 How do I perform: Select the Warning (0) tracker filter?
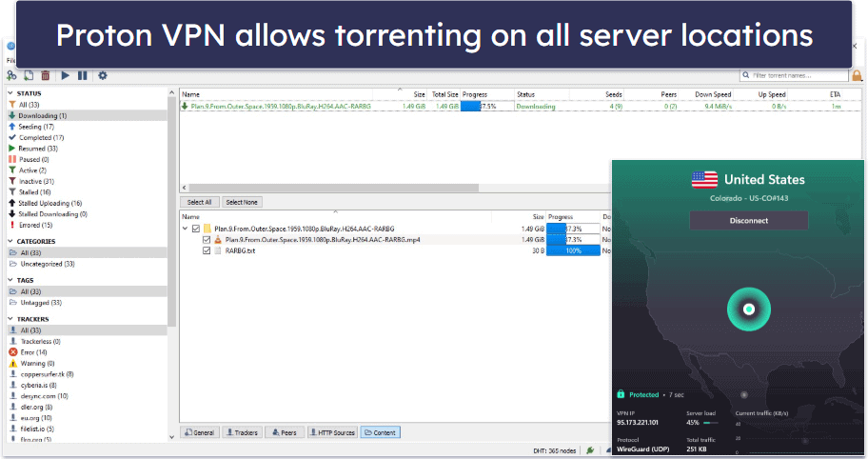[38, 363]
